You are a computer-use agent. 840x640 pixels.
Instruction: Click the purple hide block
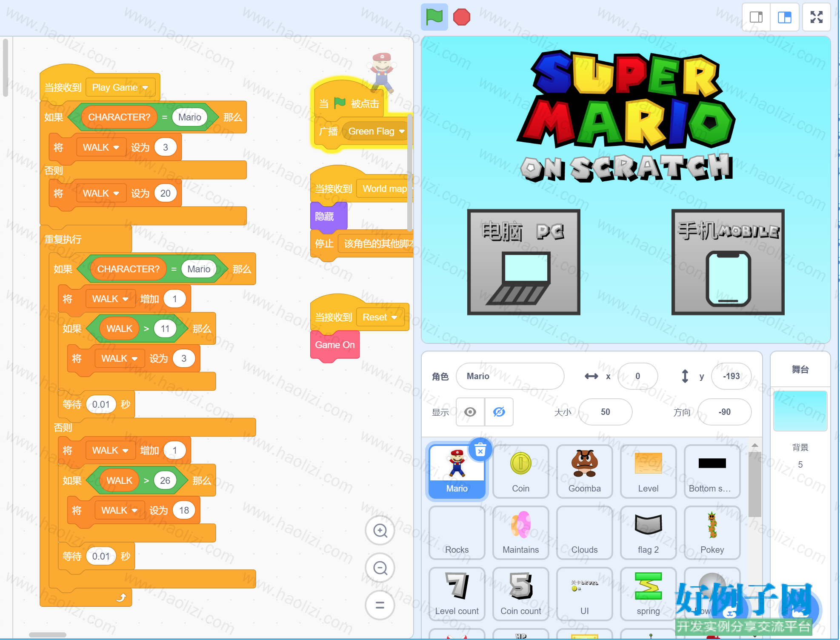pos(329,217)
